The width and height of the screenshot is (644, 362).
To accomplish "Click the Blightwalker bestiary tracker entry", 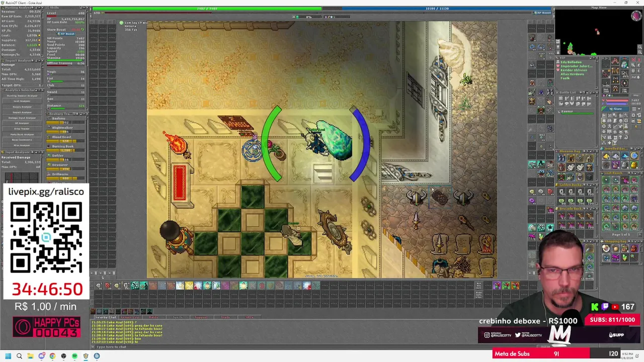I will 65,130.
